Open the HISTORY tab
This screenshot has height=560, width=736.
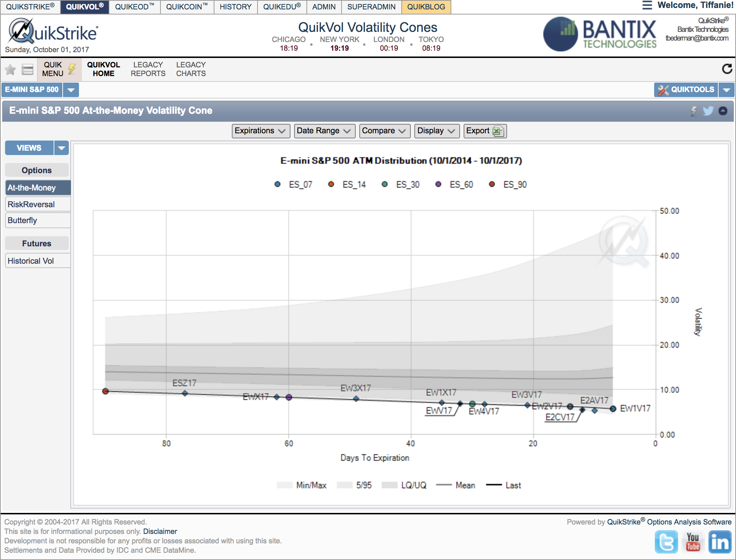point(235,7)
